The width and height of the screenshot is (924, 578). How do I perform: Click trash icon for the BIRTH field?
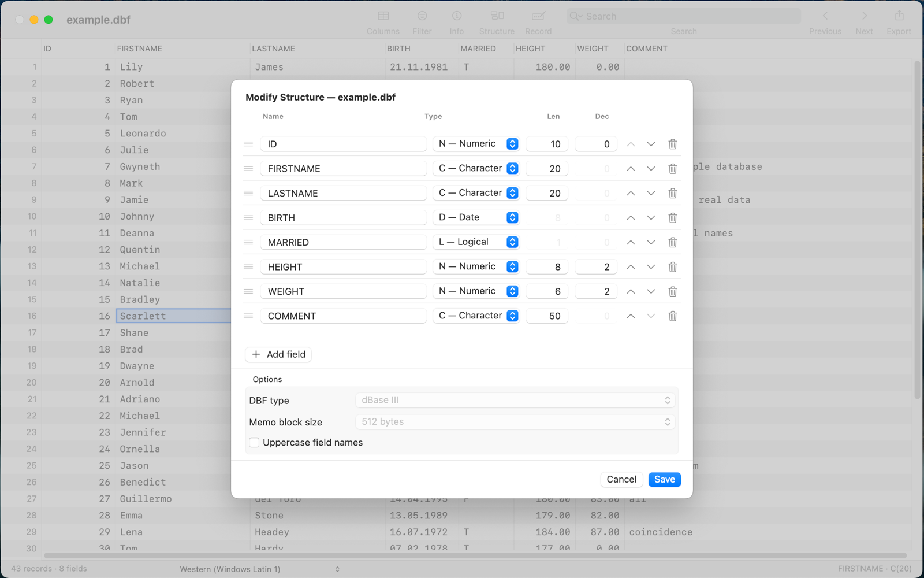pyautogui.click(x=673, y=218)
